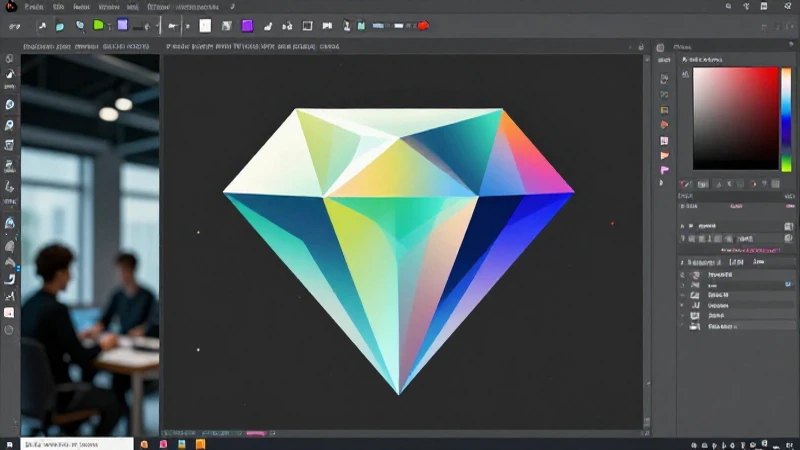Click the search icon at top right
Viewport: 800px width, 450px height.
pos(729,6)
